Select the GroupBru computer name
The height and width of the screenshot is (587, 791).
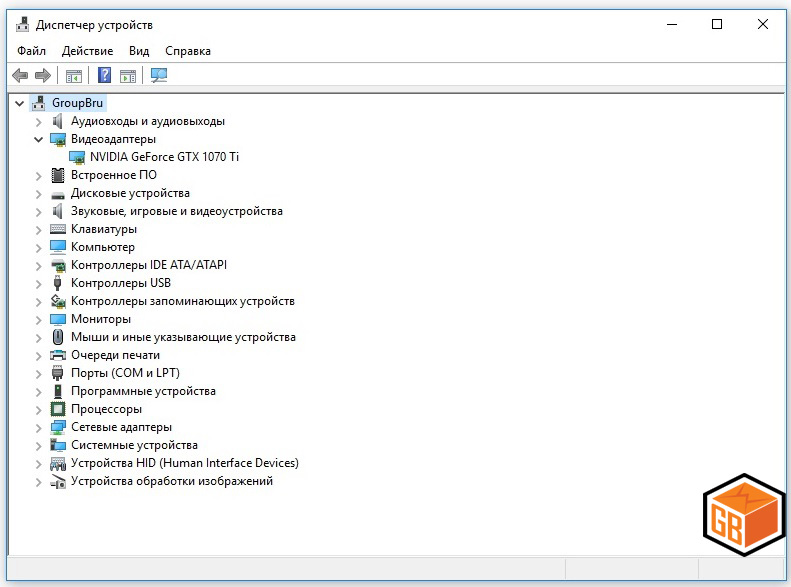pos(77,103)
